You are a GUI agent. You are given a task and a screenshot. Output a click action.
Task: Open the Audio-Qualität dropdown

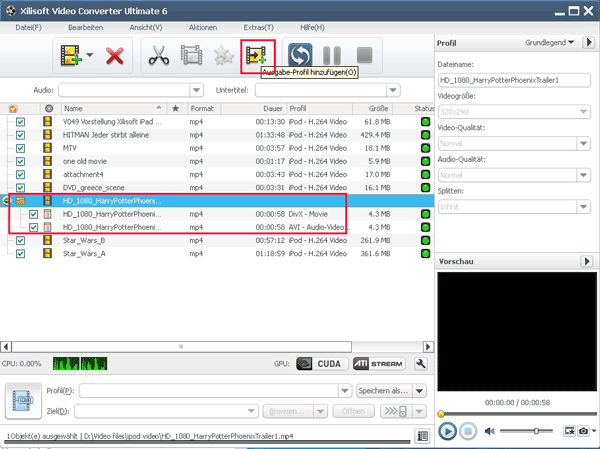point(583,175)
